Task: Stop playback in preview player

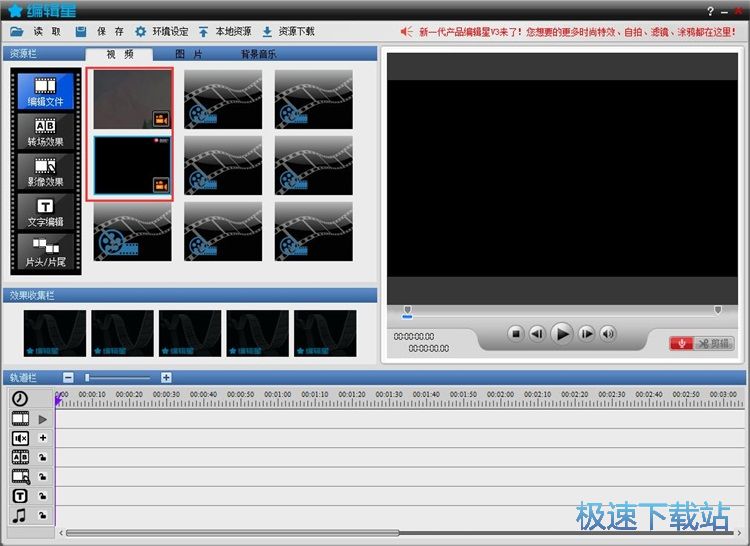Action: point(516,334)
